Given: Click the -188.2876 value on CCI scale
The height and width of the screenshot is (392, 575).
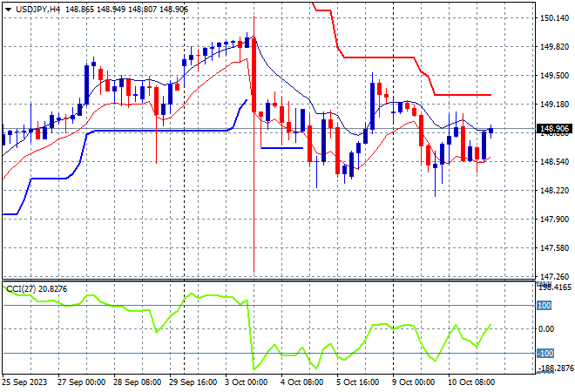Looking at the screenshot, I should coord(555,368).
